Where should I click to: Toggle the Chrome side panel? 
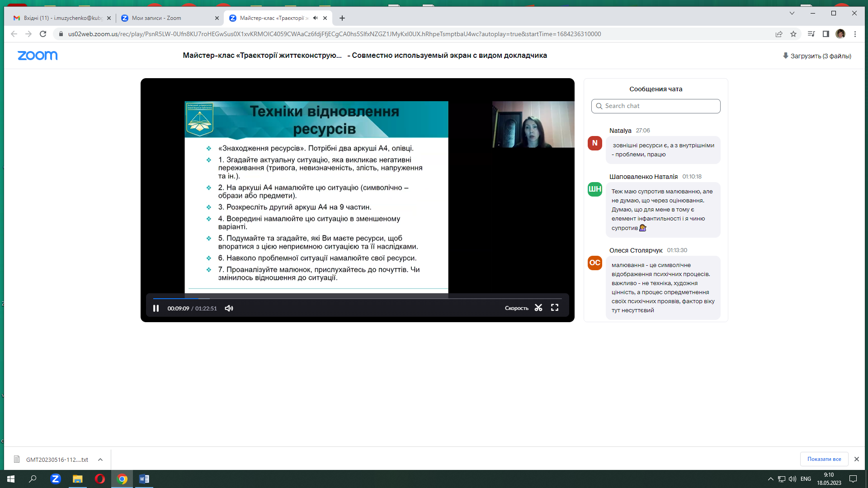click(826, 34)
